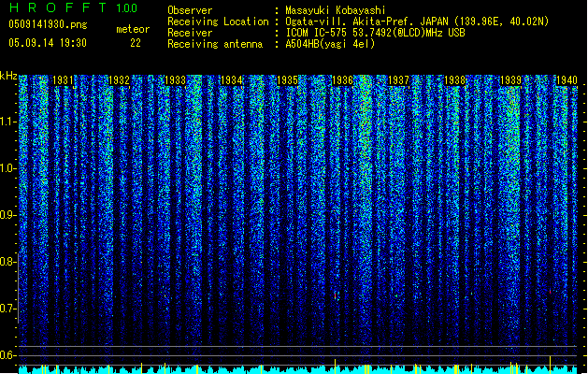Image resolution: width=588 pixels, height=374 pixels.
Task: Click the date stamp 05.09.14 19:30
Action: point(48,43)
